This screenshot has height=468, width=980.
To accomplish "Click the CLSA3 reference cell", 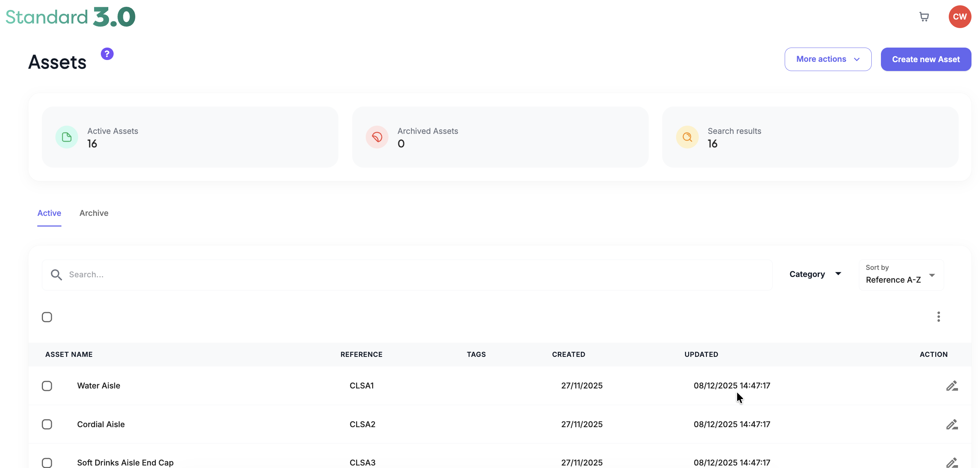I will click(363, 463).
